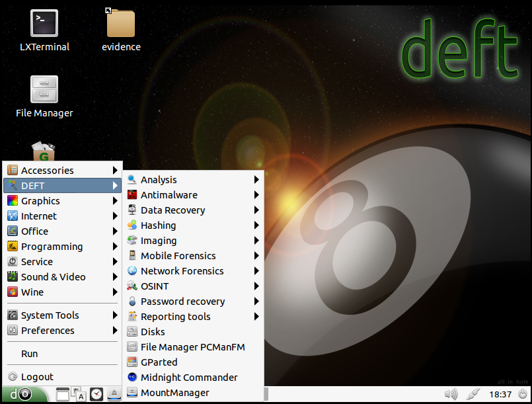The height and width of the screenshot is (404, 532).
Task: Expand the Office submenu arrow
Action: [x=115, y=231]
